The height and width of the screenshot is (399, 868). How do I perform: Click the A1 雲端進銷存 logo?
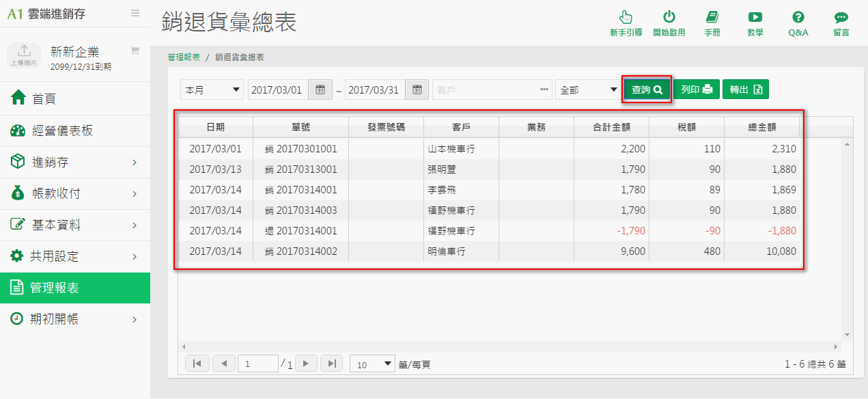coord(46,13)
